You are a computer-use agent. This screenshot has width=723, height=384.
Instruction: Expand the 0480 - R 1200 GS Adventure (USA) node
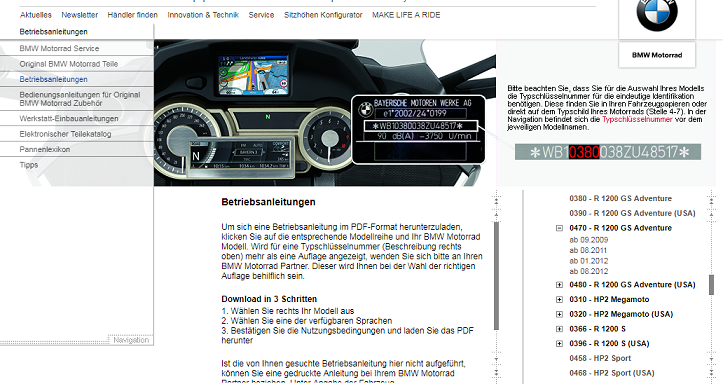559,285
